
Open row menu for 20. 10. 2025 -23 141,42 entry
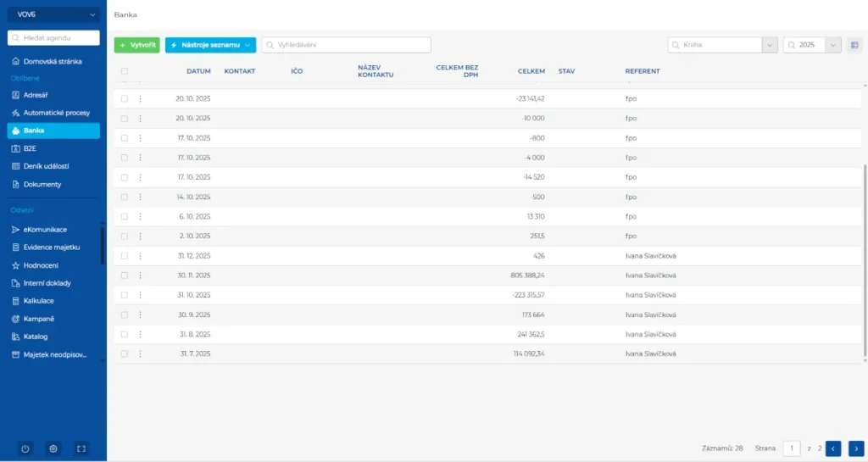pyautogui.click(x=140, y=99)
